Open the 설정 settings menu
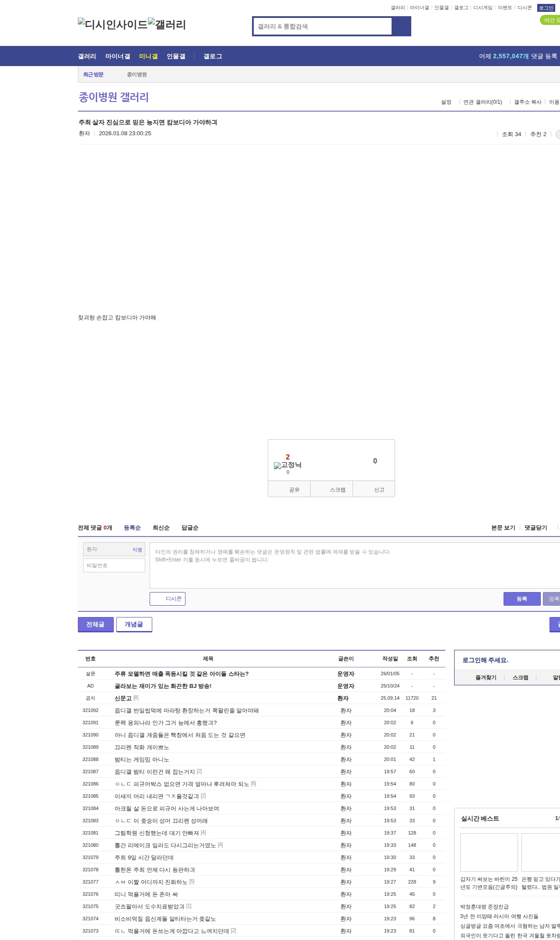This screenshot has width=560, height=940. point(446,102)
